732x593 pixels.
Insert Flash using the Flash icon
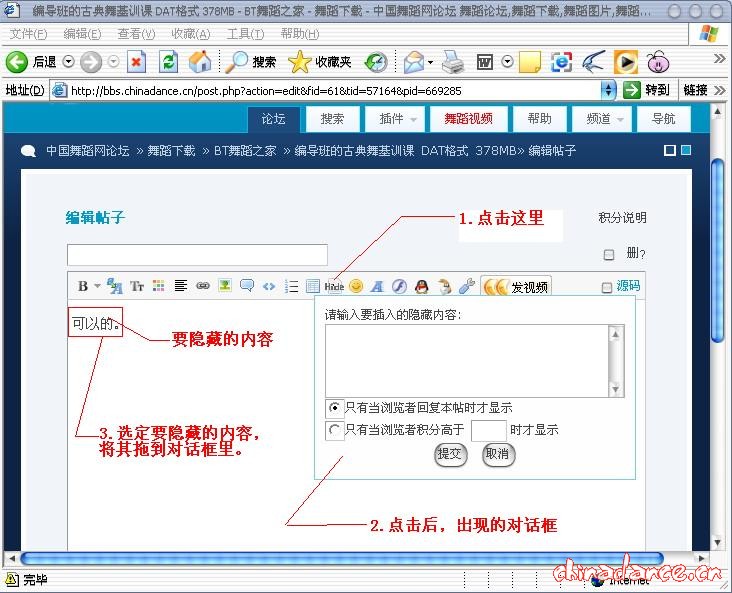399,286
